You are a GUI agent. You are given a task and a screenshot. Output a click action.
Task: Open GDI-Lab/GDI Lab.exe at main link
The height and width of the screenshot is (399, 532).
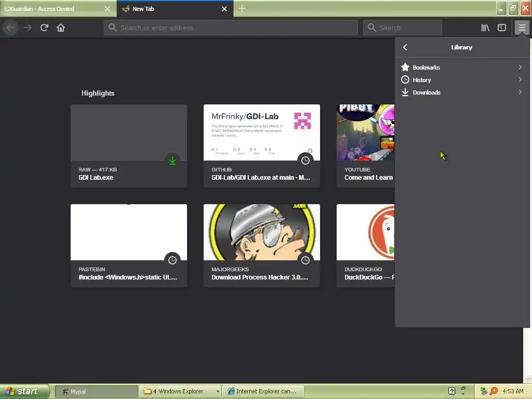(x=261, y=178)
